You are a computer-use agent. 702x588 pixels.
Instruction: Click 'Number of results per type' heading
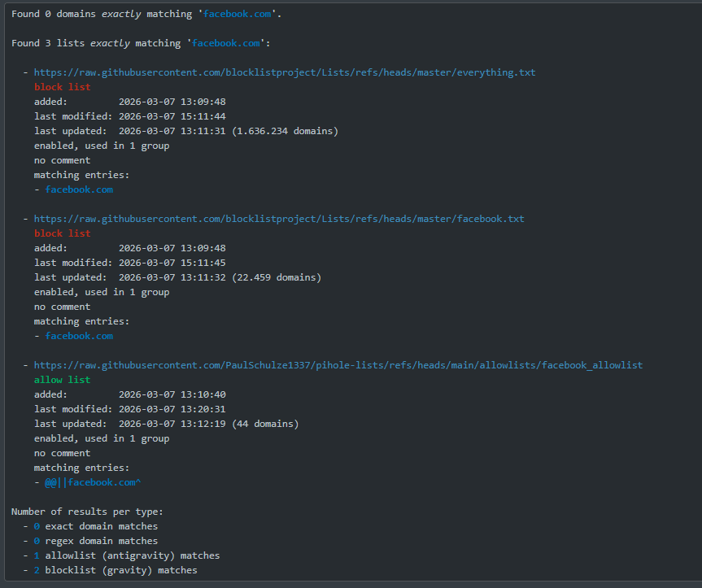pos(86,512)
